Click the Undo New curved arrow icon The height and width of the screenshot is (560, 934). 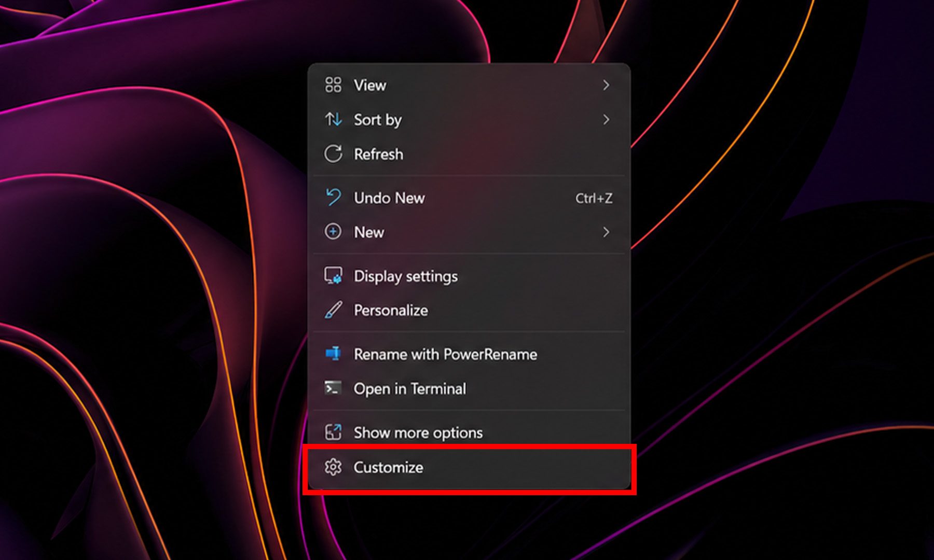(333, 198)
